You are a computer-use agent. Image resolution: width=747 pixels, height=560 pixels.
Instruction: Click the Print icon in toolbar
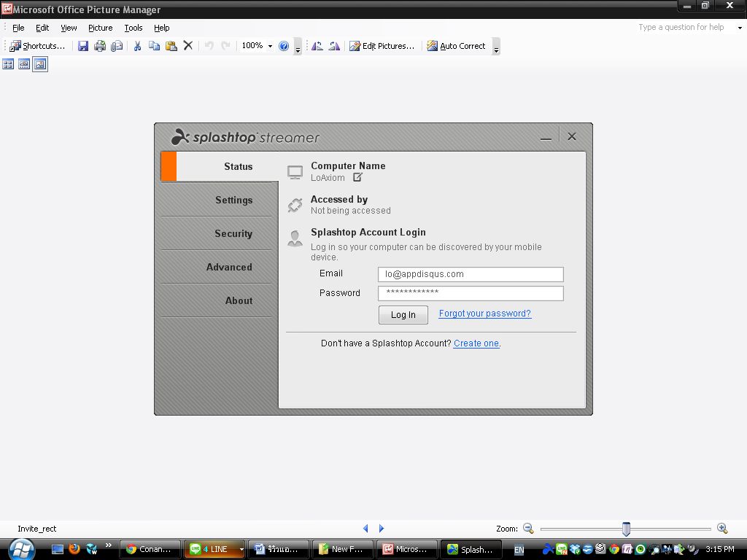(99, 46)
